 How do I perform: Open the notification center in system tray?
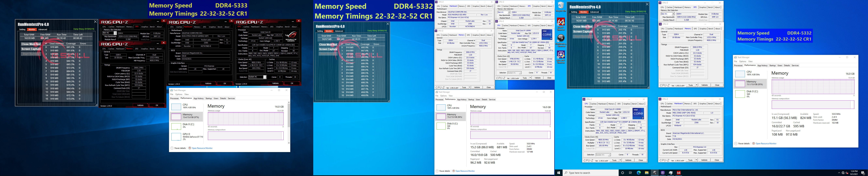863,173
